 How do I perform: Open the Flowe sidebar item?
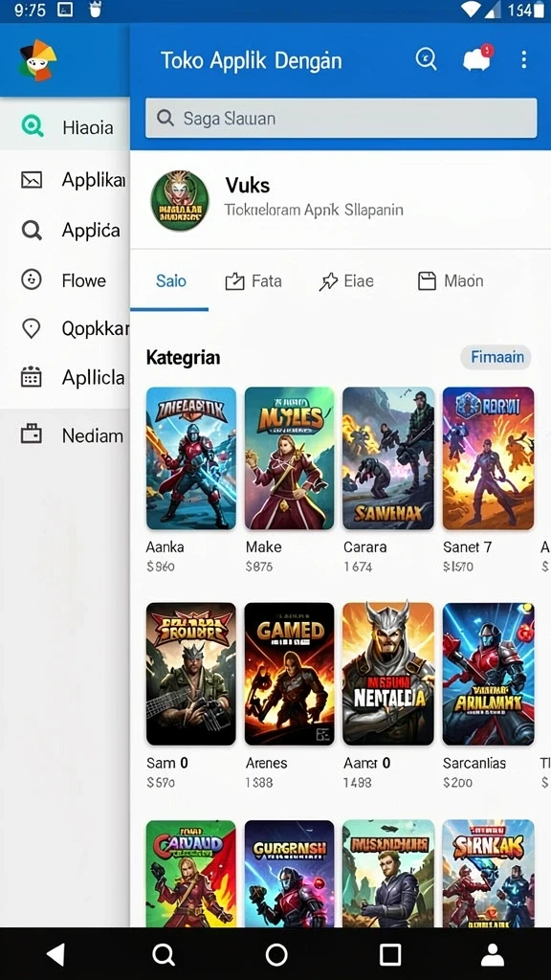pyautogui.click(x=65, y=280)
